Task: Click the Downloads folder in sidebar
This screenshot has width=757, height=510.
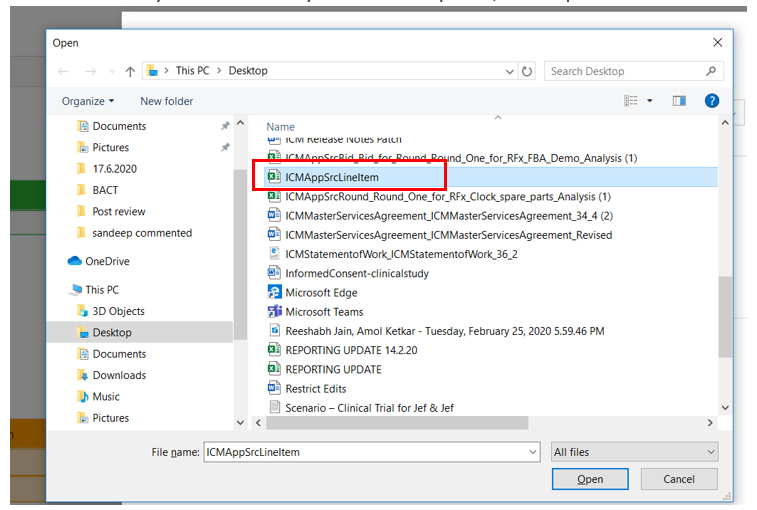Action: (x=119, y=375)
